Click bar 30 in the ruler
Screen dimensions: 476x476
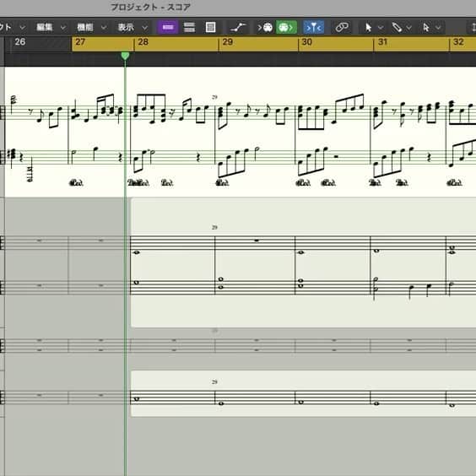(x=306, y=42)
